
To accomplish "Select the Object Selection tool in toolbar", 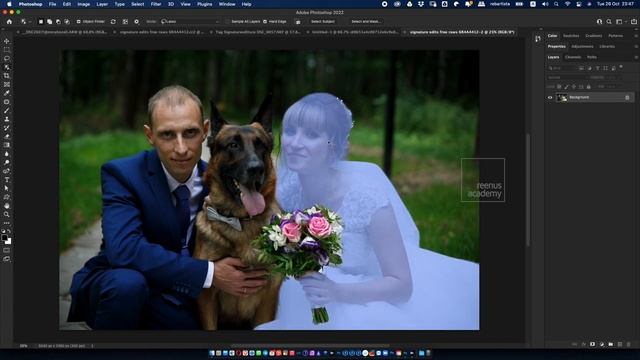I will click(7, 67).
